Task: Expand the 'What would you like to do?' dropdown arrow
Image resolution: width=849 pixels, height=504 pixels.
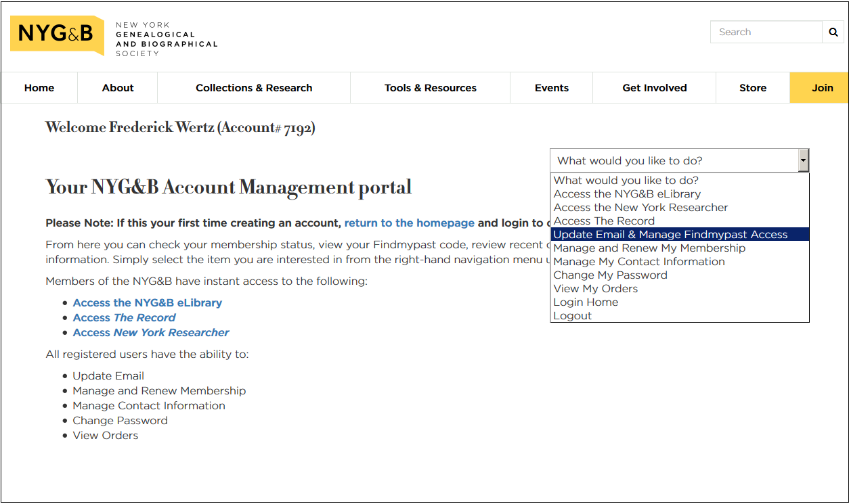Action: [x=803, y=161]
